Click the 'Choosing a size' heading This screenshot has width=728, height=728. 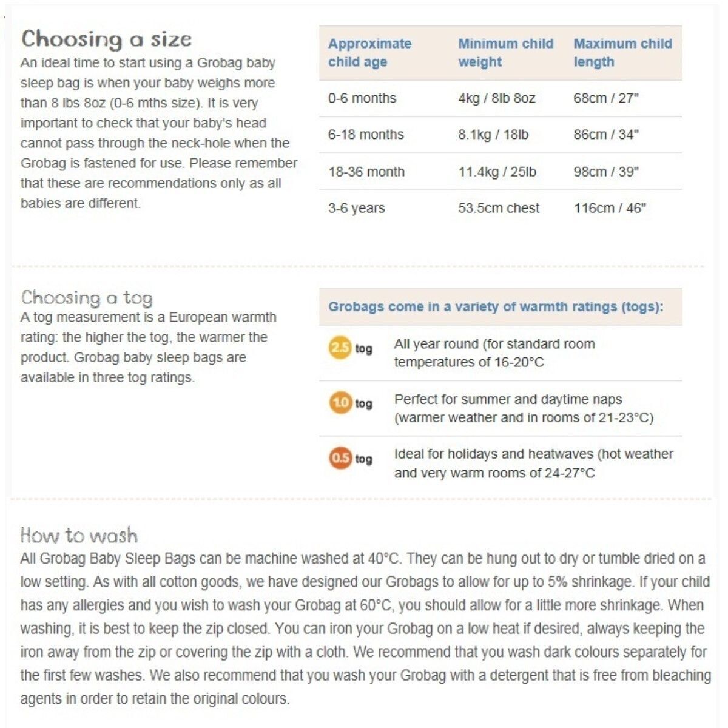click(x=107, y=39)
